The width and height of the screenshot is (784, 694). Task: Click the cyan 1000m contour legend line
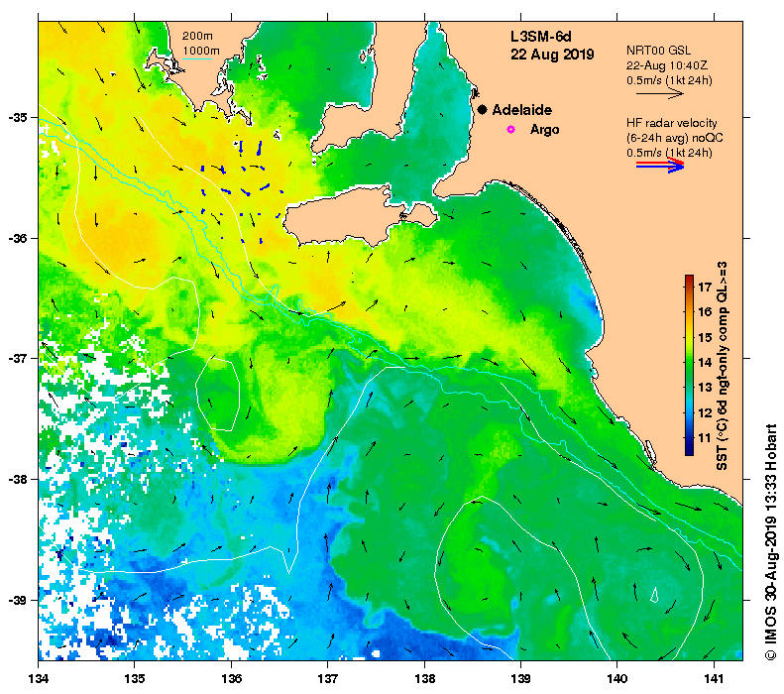tap(197, 59)
